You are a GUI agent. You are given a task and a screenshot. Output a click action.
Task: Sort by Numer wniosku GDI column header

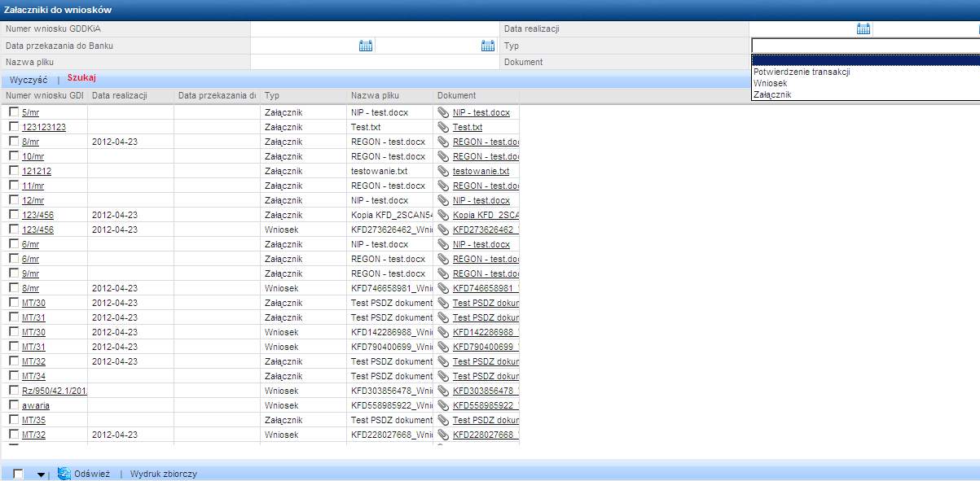click(x=45, y=96)
